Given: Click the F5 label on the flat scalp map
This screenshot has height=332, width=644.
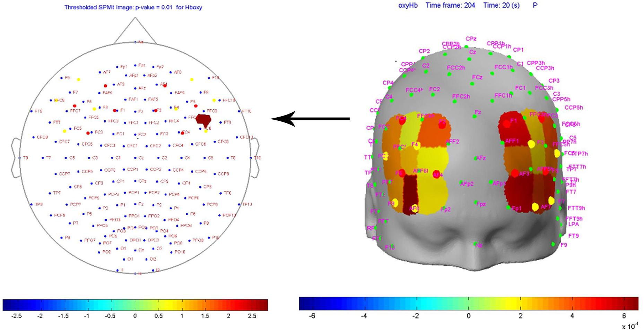Looking at the screenshot, I should 89,102.
